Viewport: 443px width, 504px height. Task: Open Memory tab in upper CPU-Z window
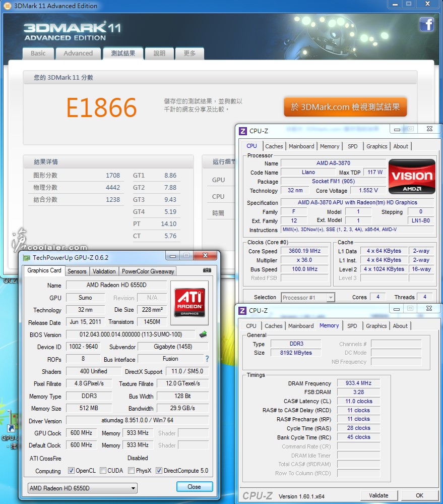pos(330,146)
